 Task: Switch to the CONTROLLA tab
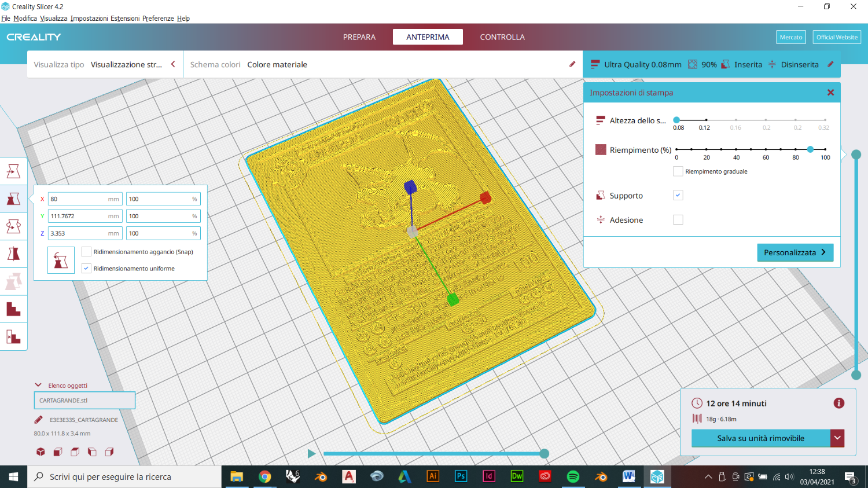(x=502, y=37)
